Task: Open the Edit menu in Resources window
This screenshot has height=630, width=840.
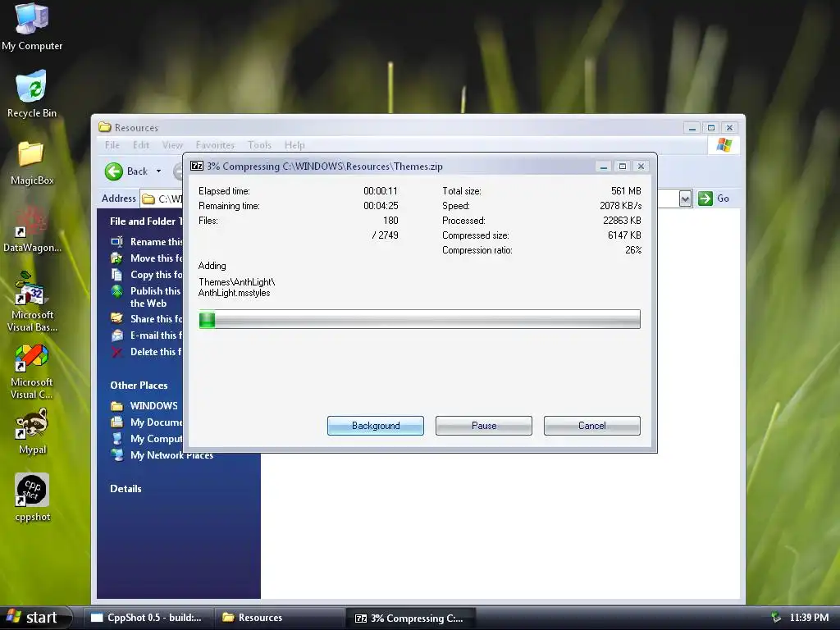Action: [x=141, y=145]
